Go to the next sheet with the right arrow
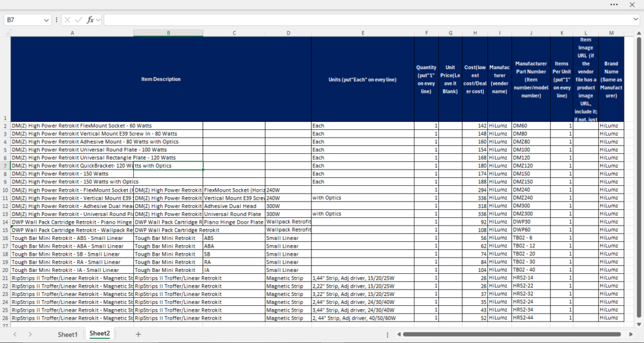The width and height of the screenshot is (644, 343). pos(30,334)
